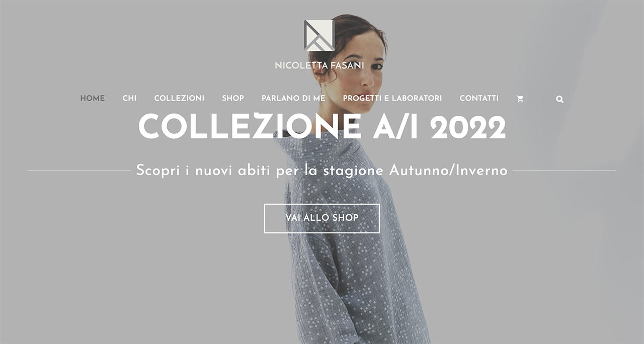Expand PROGETTI E LABORATORI menu

[392, 98]
